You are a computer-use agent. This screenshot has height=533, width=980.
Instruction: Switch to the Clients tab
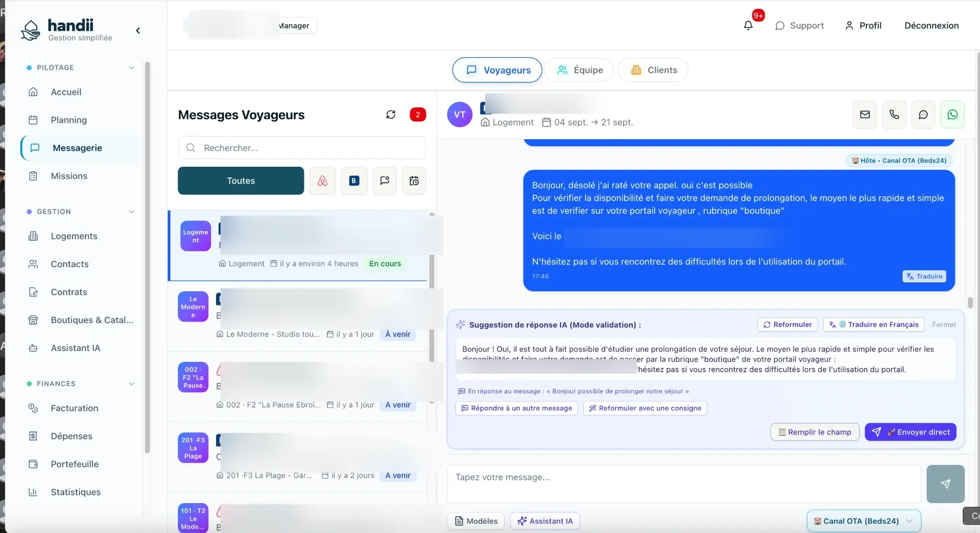pos(653,70)
